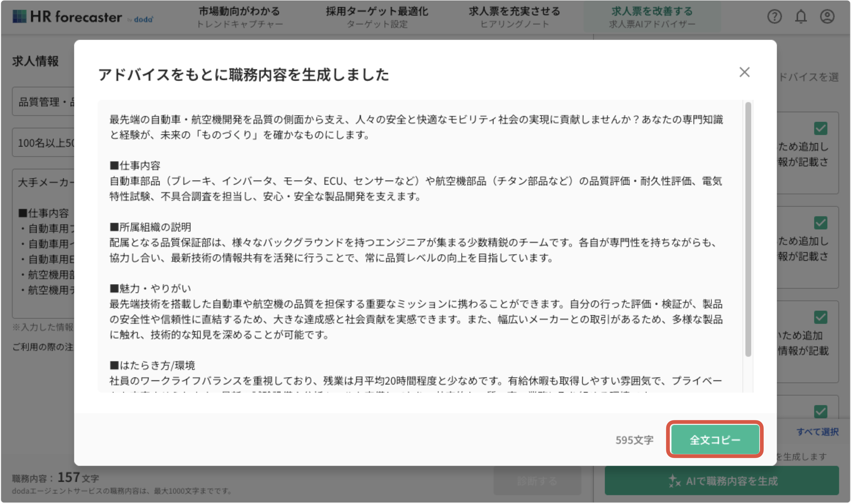Open 採用ターゲット最適化 ターゲット設定 tab

tap(377, 17)
